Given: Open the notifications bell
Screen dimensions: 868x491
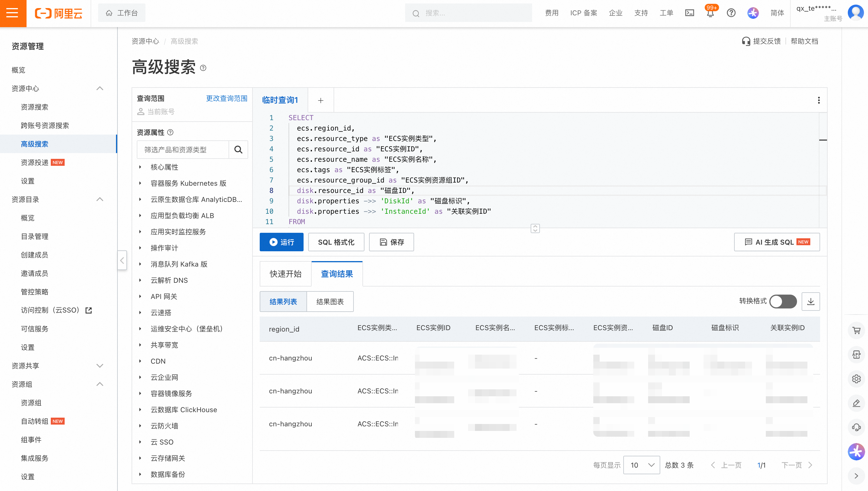Looking at the screenshot, I should coord(710,13).
